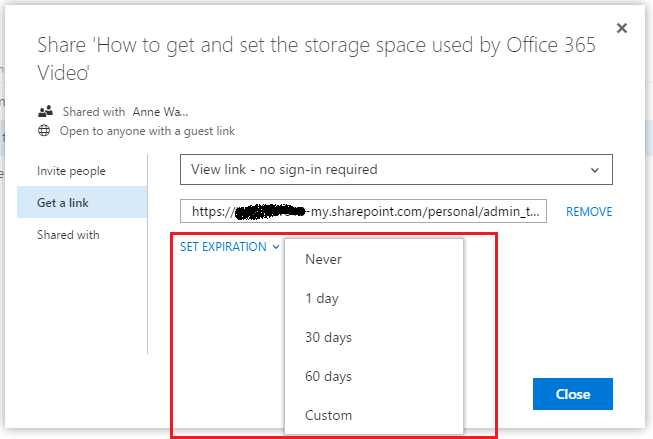Click the chevron arrow next to SET EXPIRATION

coord(275,247)
